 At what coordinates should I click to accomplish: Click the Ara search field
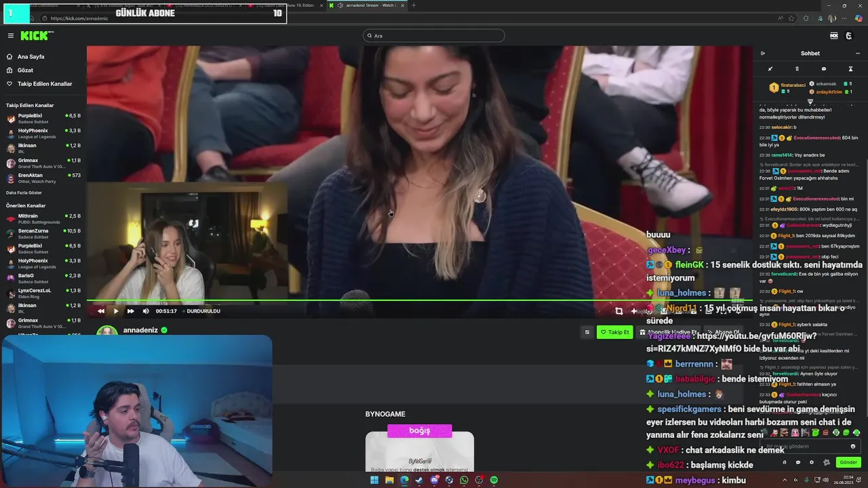[434, 36]
